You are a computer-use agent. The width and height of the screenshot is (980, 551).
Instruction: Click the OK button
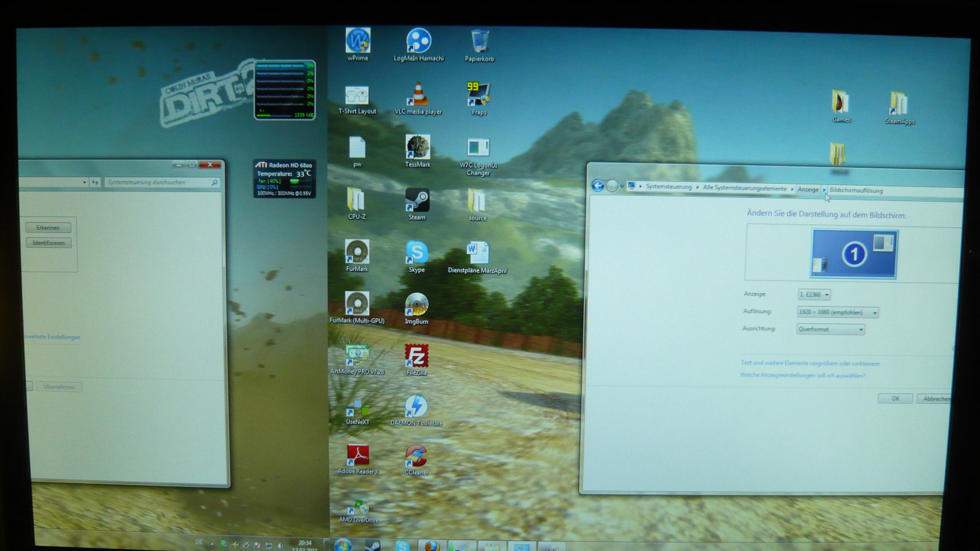click(895, 398)
